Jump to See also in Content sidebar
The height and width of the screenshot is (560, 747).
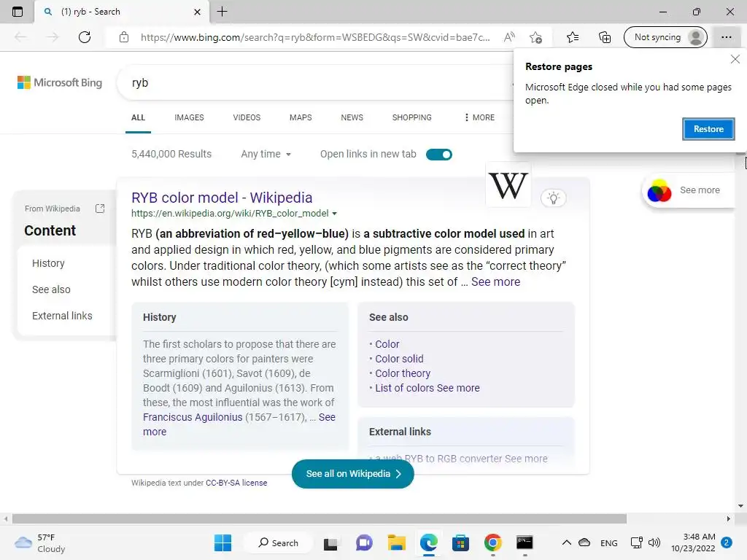pyautogui.click(x=51, y=289)
